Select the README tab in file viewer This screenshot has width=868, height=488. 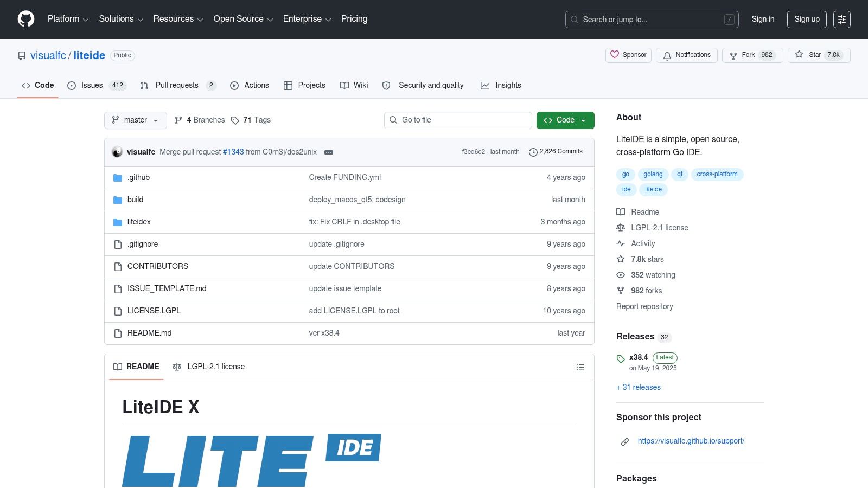coord(136,367)
